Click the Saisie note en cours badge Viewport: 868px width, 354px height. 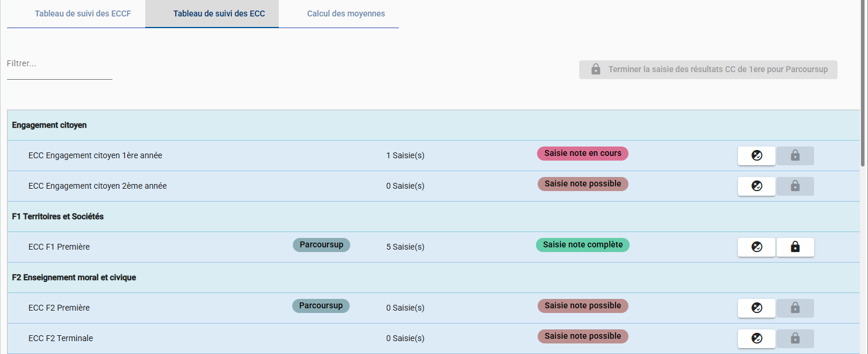[x=583, y=154]
